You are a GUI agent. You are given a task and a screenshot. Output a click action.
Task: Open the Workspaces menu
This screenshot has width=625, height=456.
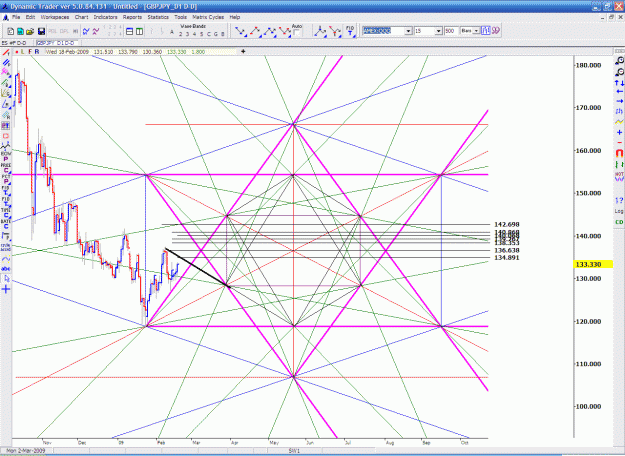(x=55, y=17)
